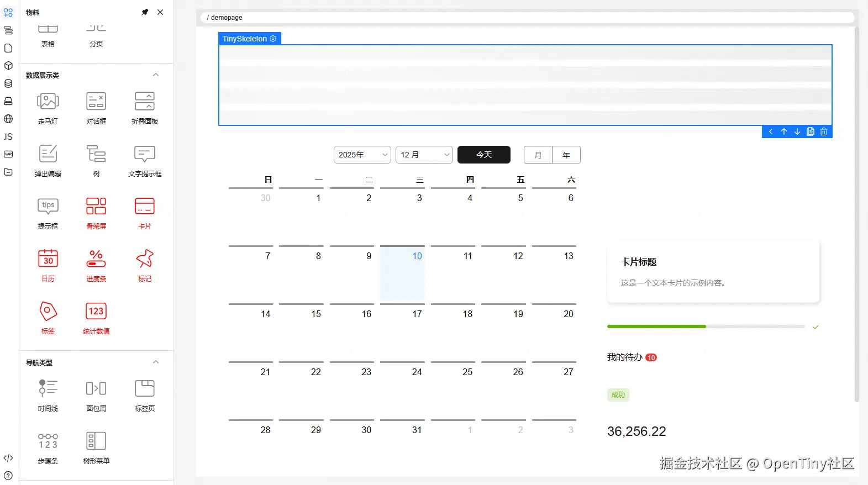This screenshot has width=868, height=485.
Task: Open the globe icon in the sidebar
Action: point(8,119)
